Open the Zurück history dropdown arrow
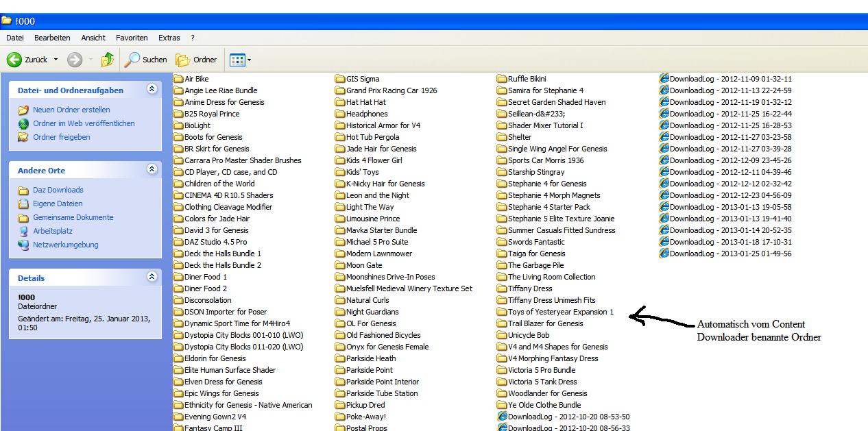 tap(56, 60)
